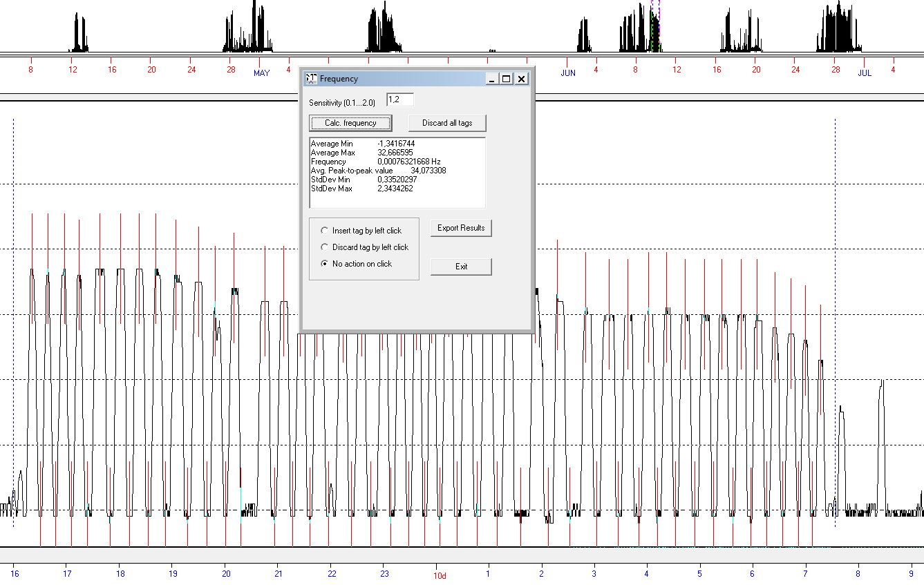Focus the Sensitivity value input field
The width and height of the screenshot is (924, 585).
(399, 100)
